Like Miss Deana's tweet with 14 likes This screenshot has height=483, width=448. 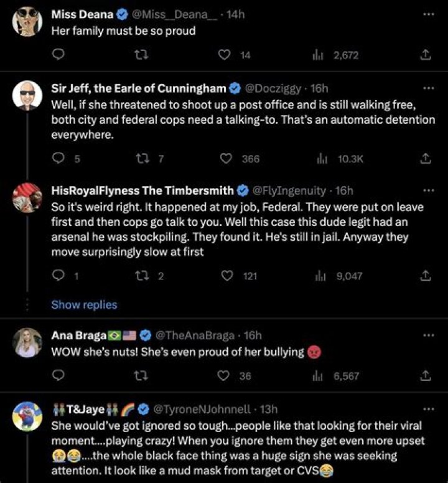[225, 55]
